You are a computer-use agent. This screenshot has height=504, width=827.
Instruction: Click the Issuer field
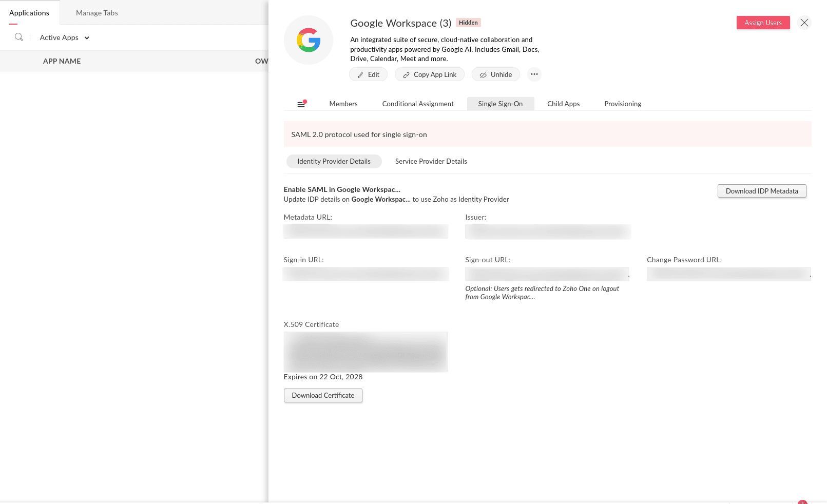click(548, 231)
